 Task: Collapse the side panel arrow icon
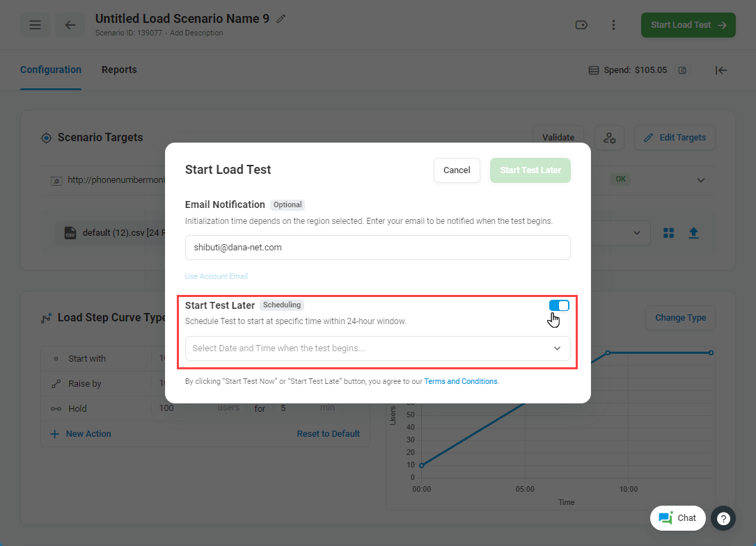pos(721,70)
